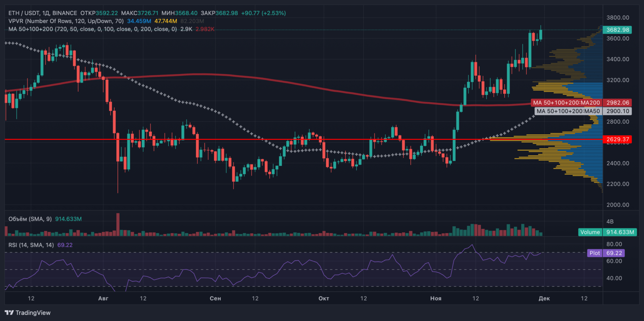Viewport: 644px width, 321px height.
Task: Click the 4B volume scale tick
Action: 610,222
